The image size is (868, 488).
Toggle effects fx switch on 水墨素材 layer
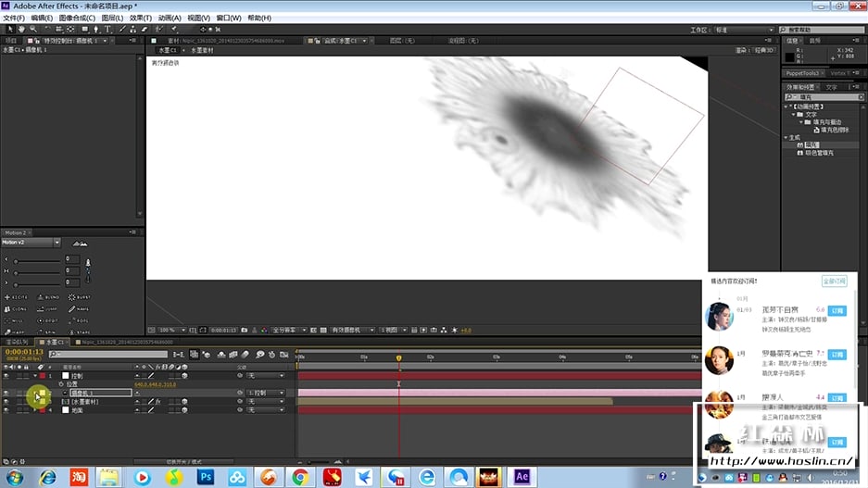coord(157,402)
